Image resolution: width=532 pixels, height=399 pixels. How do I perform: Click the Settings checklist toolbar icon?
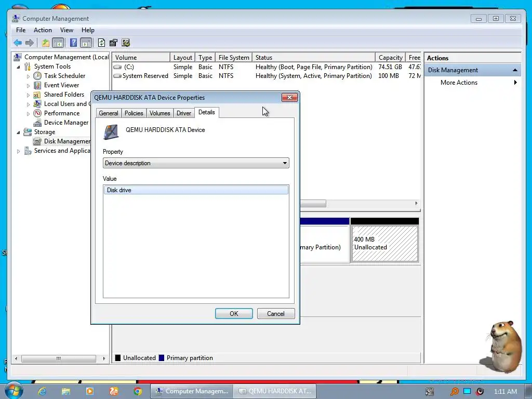(126, 43)
